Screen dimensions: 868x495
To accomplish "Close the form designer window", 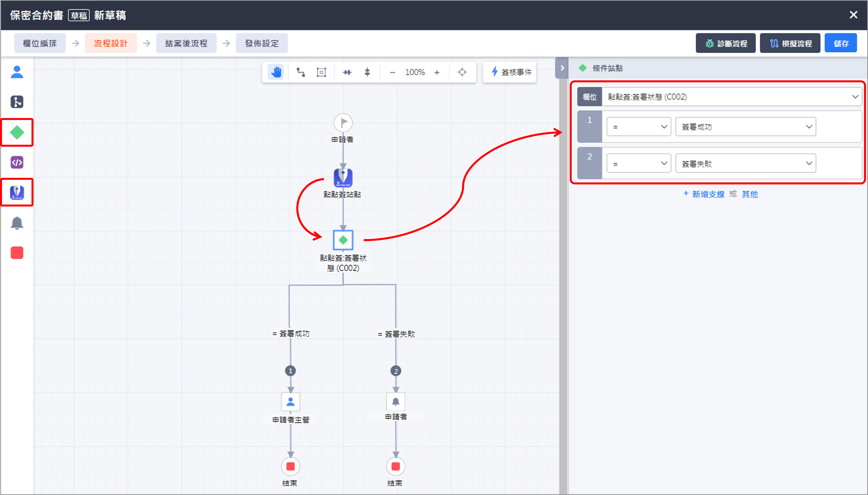I will pyautogui.click(x=853, y=15).
